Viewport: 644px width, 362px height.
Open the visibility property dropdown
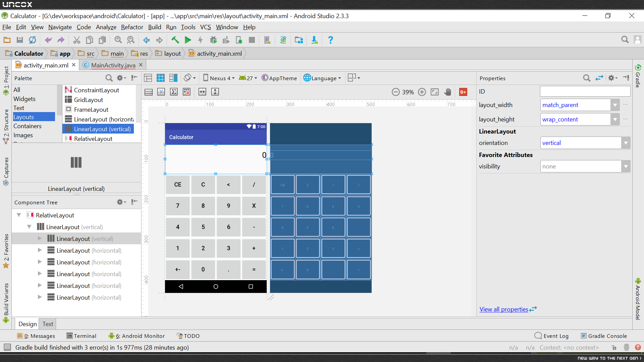pos(626,166)
